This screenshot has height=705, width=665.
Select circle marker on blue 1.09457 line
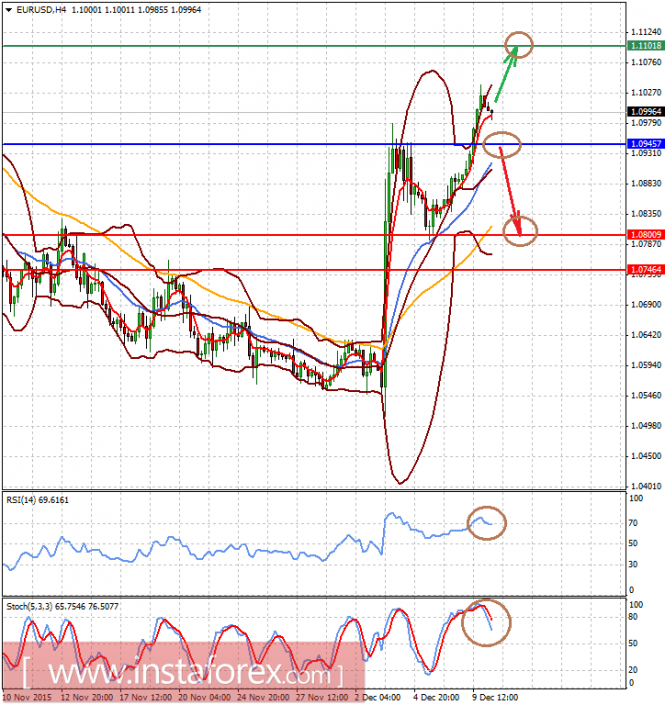tap(502, 145)
